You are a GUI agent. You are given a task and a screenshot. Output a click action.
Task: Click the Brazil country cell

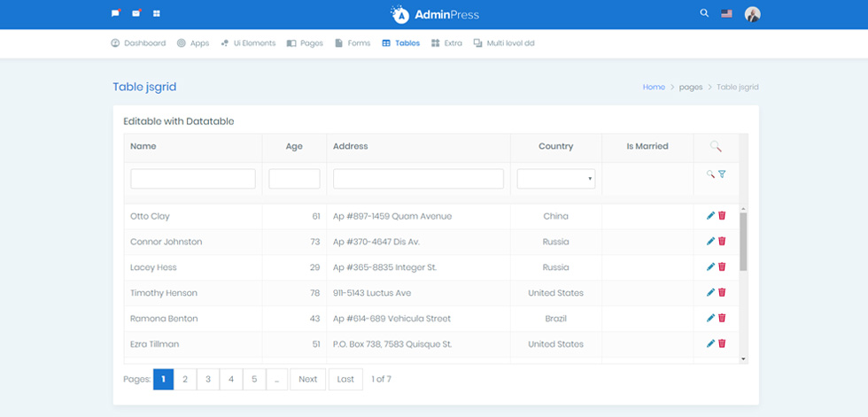(x=556, y=319)
